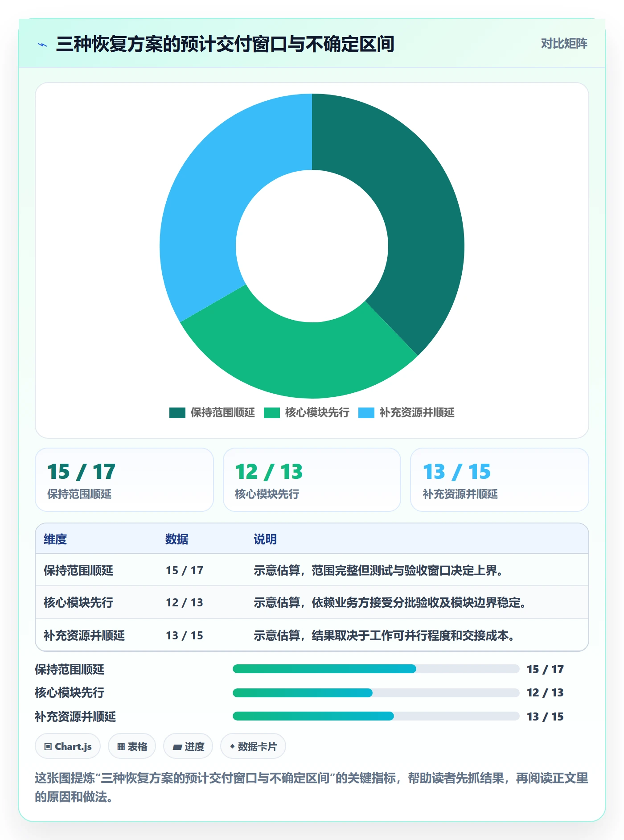Click the card title 三种恢复方案的预计交付窗口与不确定区间
This screenshot has width=624, height=840.
pyautogui.click(x=225, y=44)
